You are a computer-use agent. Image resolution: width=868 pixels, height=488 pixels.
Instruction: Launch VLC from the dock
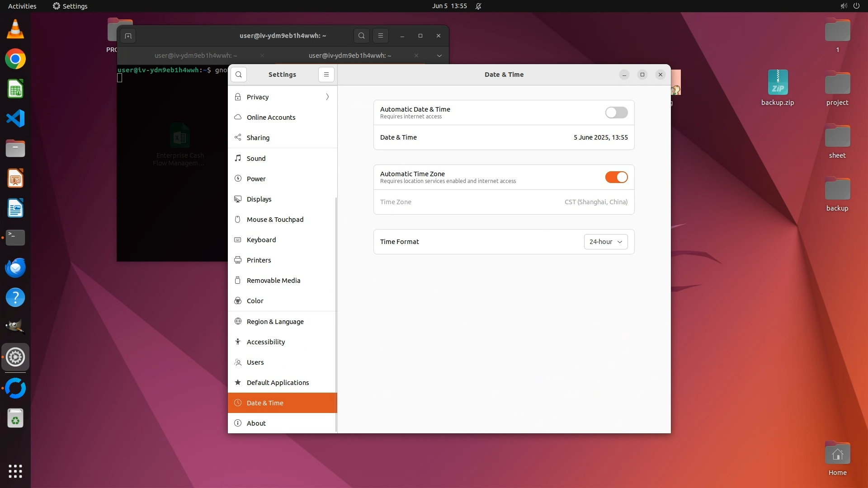tap(15, 29)
